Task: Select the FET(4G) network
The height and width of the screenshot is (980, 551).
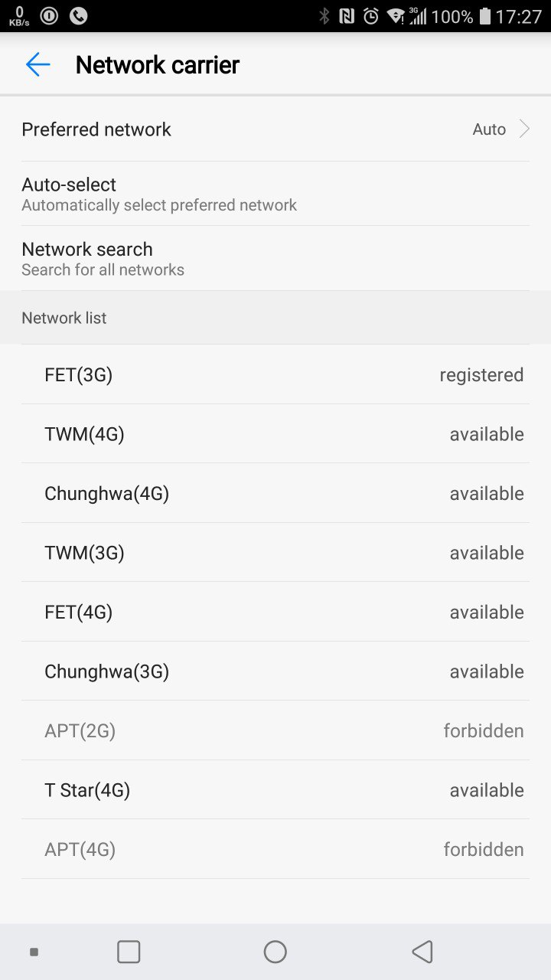Action: (275, 612)
